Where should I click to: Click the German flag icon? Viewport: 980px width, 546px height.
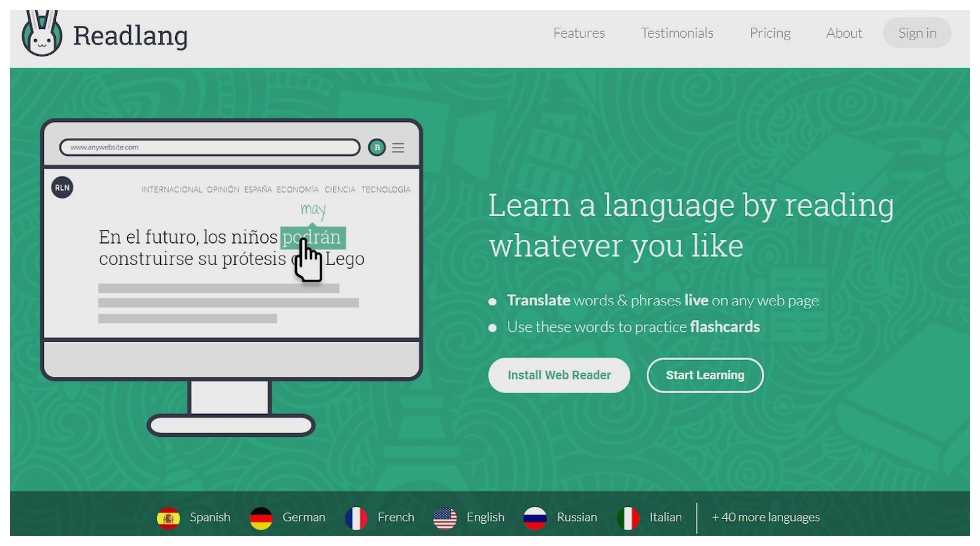coord(261,518)
